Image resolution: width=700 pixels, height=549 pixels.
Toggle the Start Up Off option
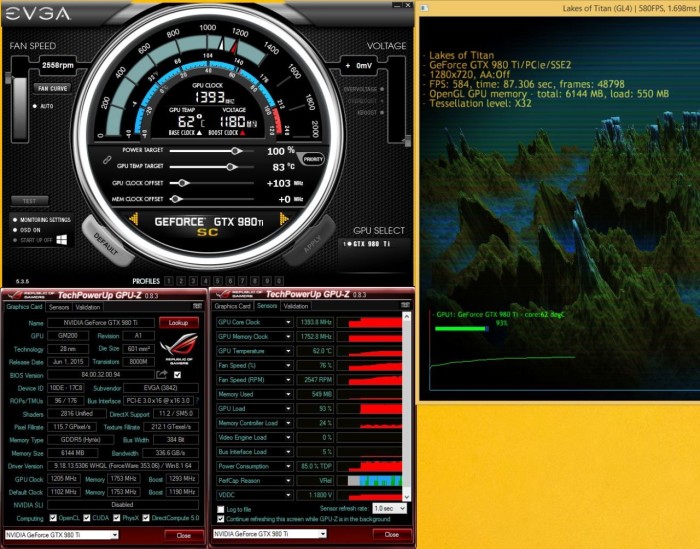[15, 240]
